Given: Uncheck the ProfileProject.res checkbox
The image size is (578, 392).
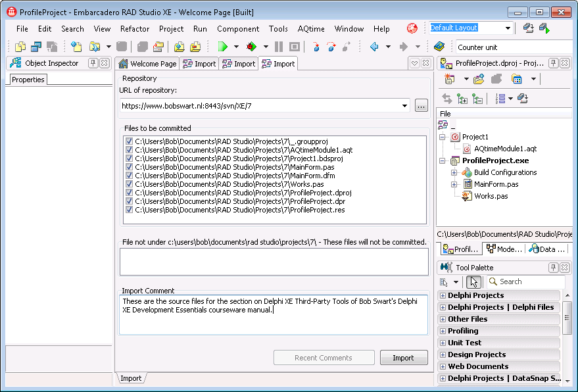Looking at the screenshot, I should pos(129,209).
